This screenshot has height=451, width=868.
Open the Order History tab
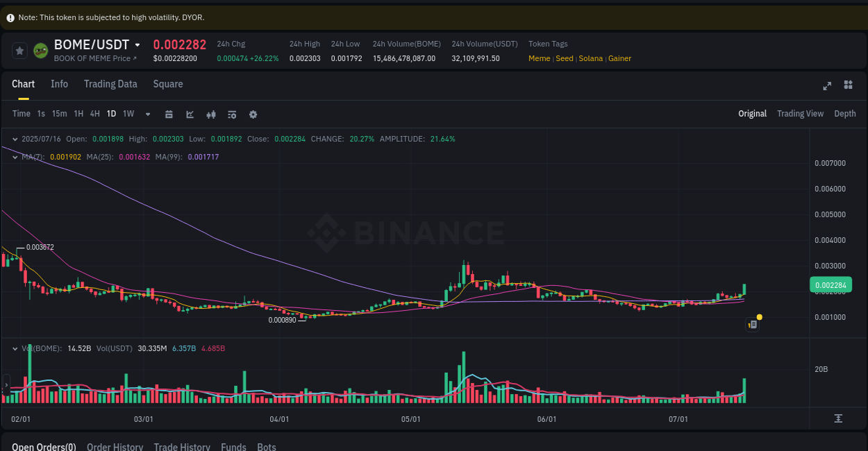(115, 446)
